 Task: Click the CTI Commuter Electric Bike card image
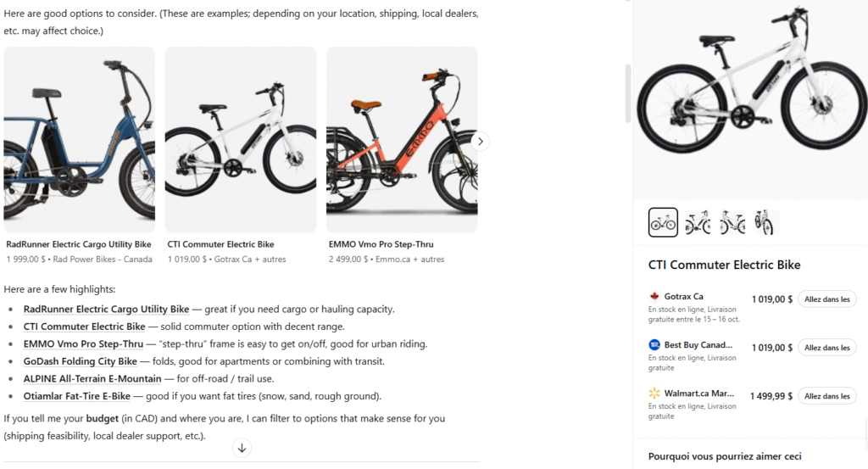tap(241, 140)
